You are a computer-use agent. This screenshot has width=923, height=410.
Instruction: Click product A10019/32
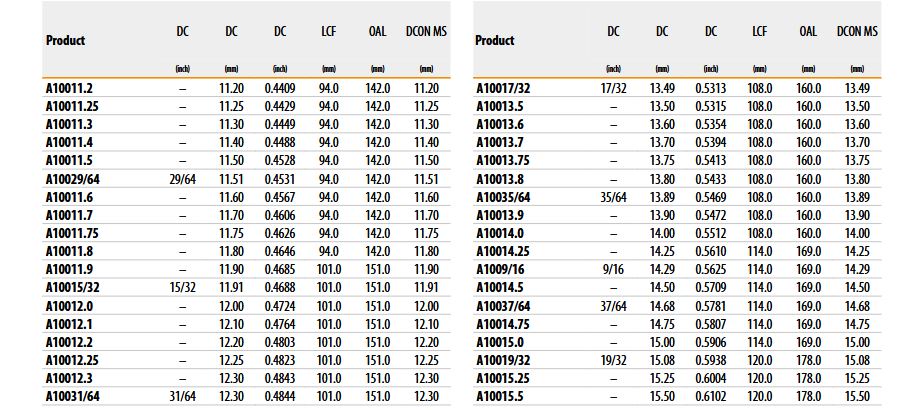click(x=503, y=361)
